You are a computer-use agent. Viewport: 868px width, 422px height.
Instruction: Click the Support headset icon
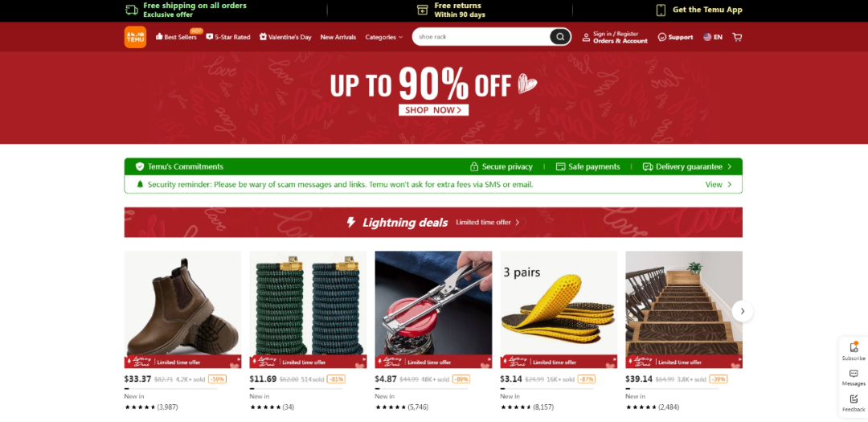point(662,37)
